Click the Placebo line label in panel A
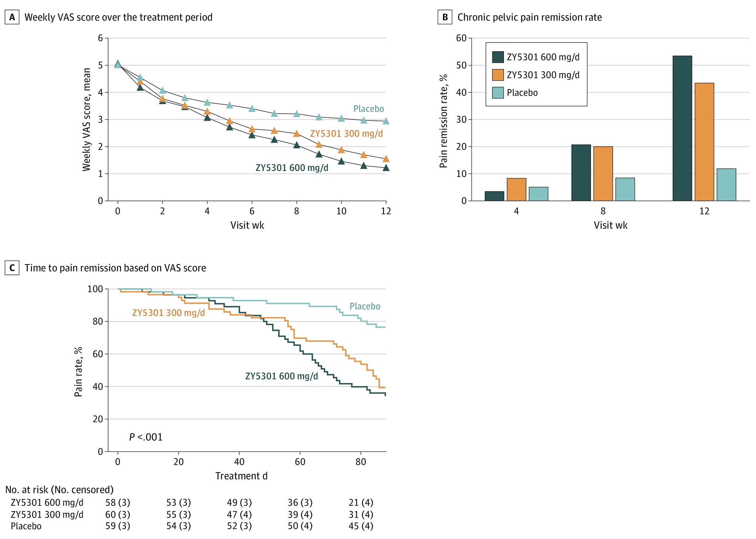756x539 pixels. (368, 109)
